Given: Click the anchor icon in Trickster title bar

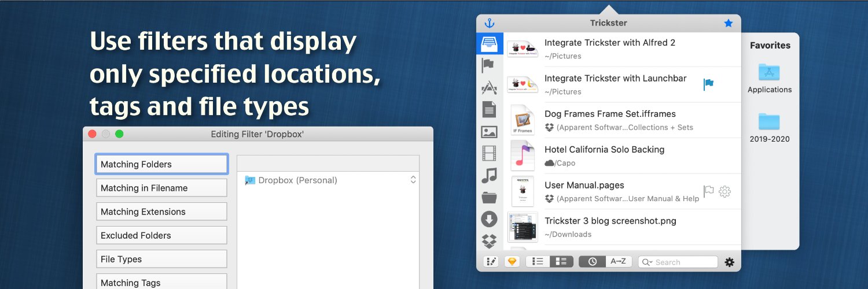Looking at the screenshot, I should pyautogui.click(x=490, y=23).
